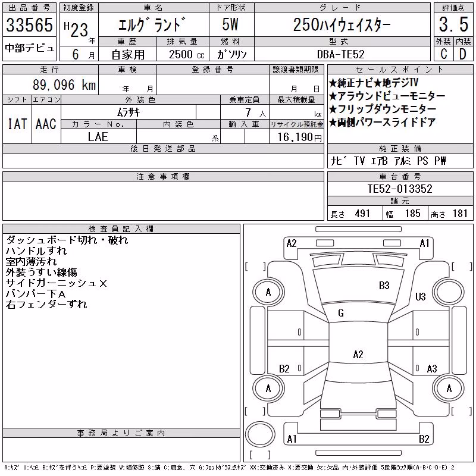Click B3 damage mark on the hood
476x476 pixels.
[x=384, y=286]
